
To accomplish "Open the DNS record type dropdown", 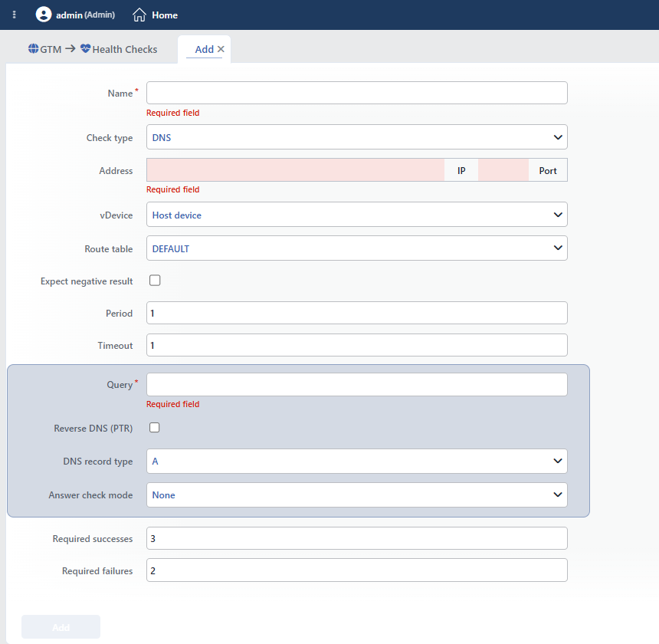I will click(x=357, y=461).
